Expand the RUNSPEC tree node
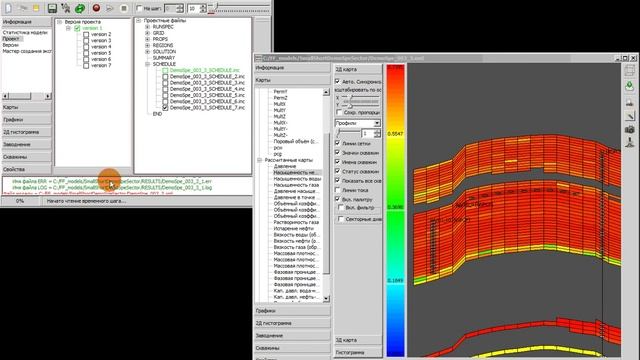 (x=148, y=27)
